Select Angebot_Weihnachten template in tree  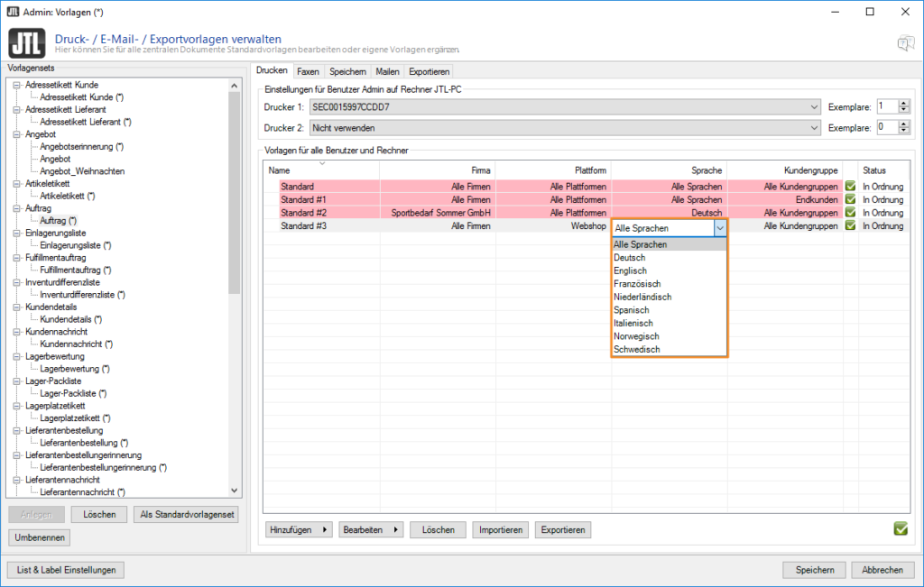click(x=82, y=171)
